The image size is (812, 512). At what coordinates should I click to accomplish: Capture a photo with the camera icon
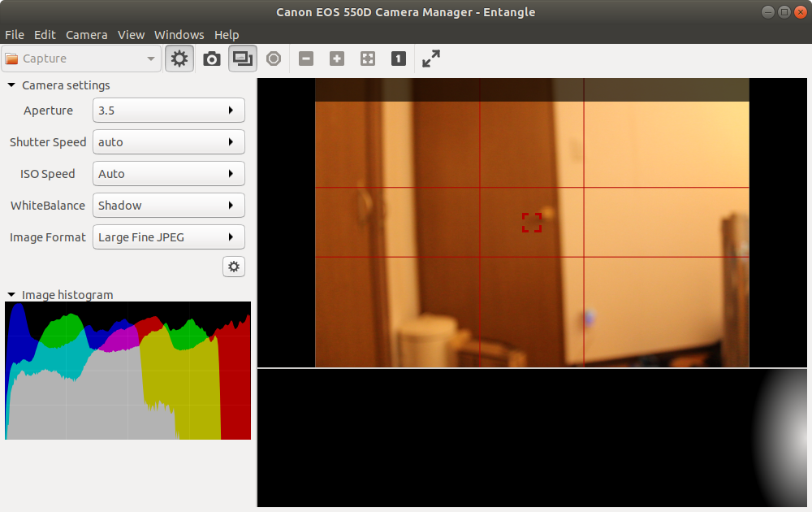212,59
